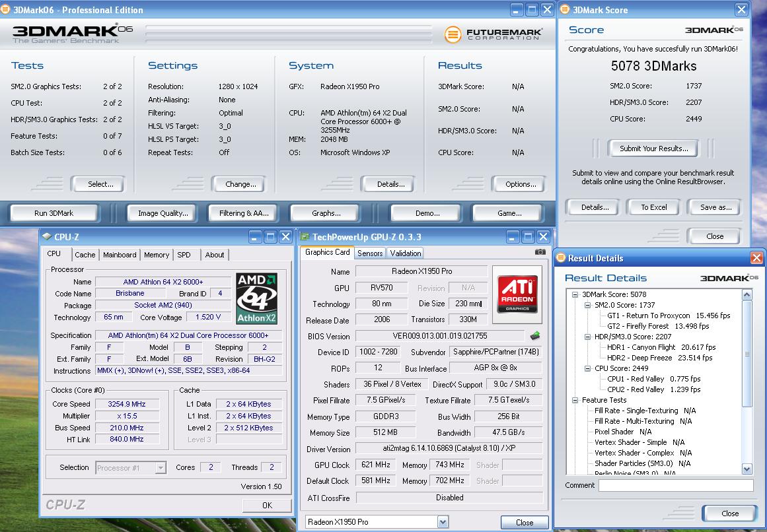Image resolution: width=767 pixels, height=532 pixels.
Task: Click the Result Details scrollbar up arrow
Action: tap(747, 294)
